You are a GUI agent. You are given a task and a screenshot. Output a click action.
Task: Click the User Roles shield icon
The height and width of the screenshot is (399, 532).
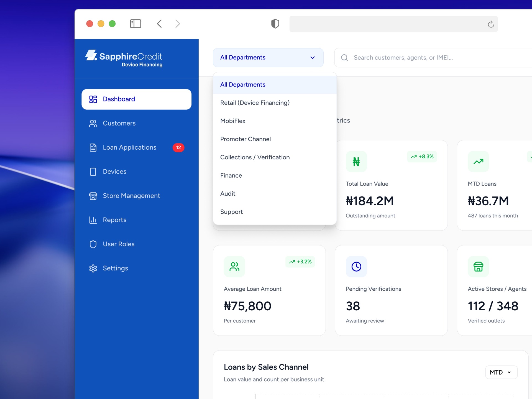pos(93,244)
